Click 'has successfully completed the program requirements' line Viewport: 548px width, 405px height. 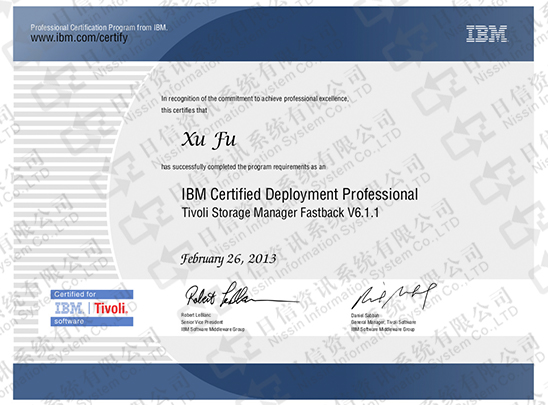pyautogui.click(x=243, y=167)
